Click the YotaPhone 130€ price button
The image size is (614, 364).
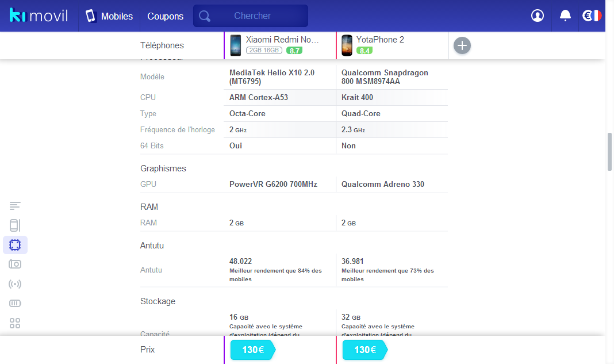tap(364, 350)
